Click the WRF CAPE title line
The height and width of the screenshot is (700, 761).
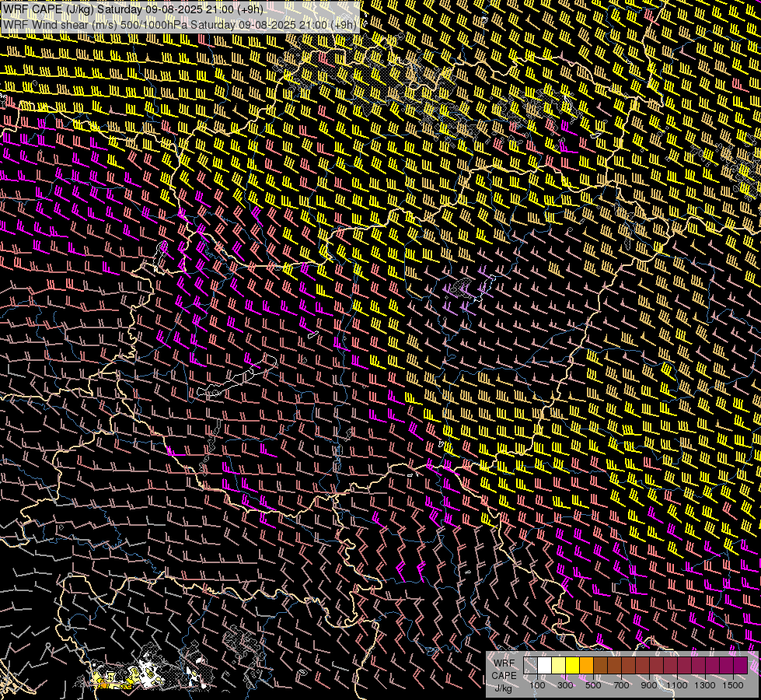click(132, 9)
